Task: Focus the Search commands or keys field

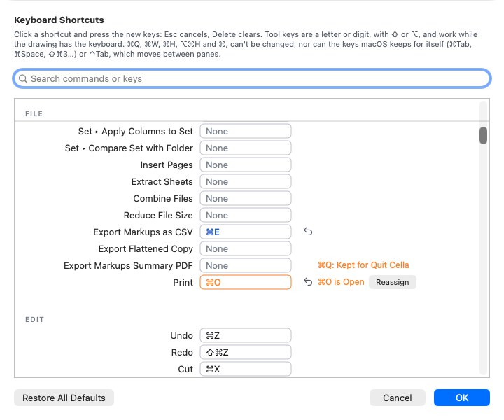Action: click(252, 78)
